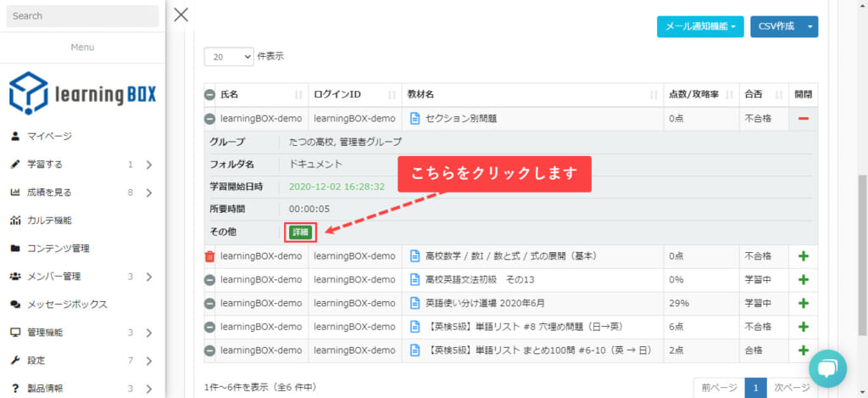The width and height of the screenshot is (868, 398).
Task: Click the document icon beside 高校英語文法初級 その13
Action: (415, 279)
